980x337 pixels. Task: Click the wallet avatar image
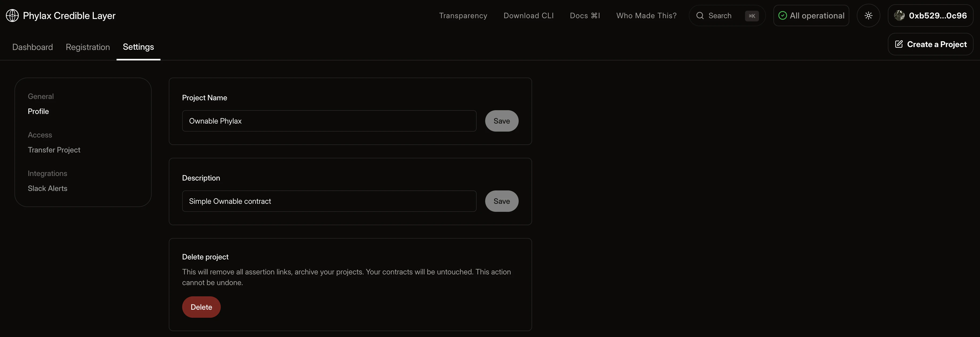click(899, 15)
